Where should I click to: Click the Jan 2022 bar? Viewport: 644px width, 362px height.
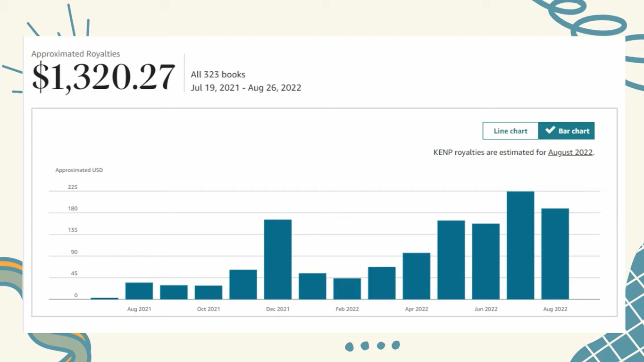click(x=312, y=286)
